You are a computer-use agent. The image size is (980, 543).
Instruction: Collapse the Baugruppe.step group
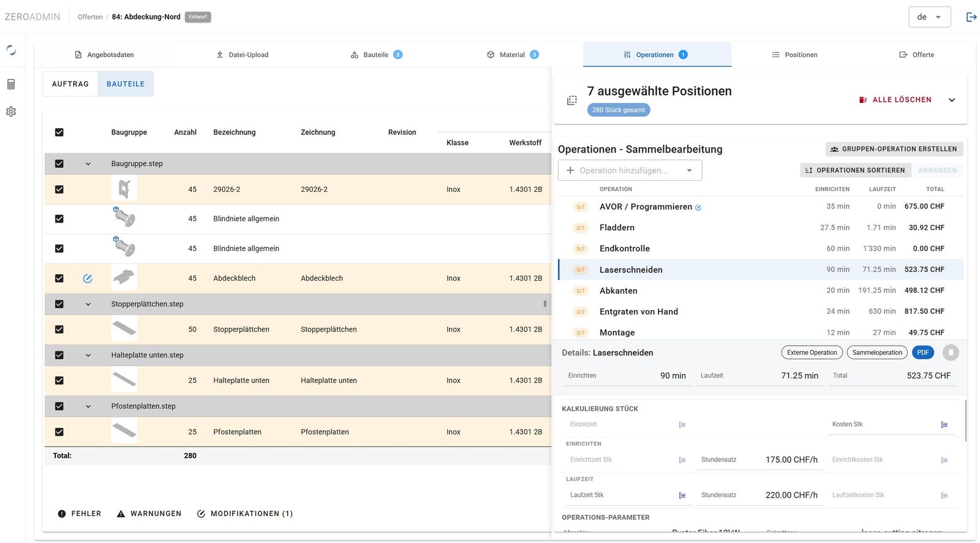point(88,164)
